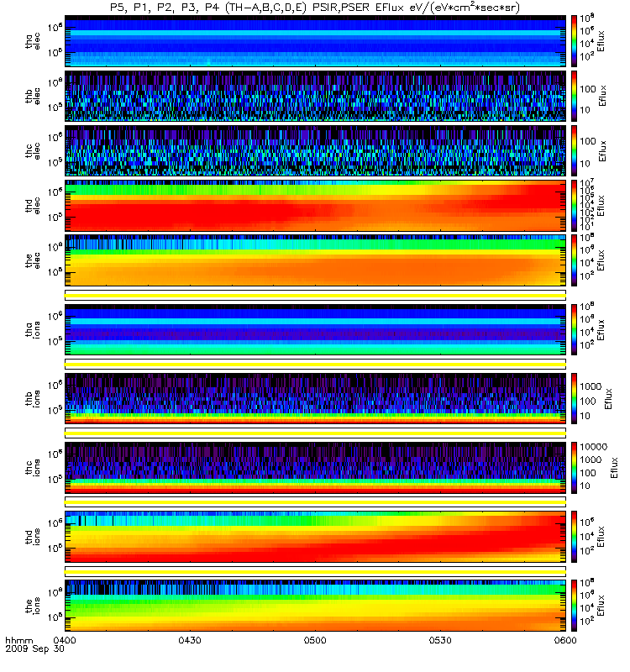Viewport: 630px width, 672px height.
Task: Click the 0430 time axis label
Action: click(x=190, y=640)
